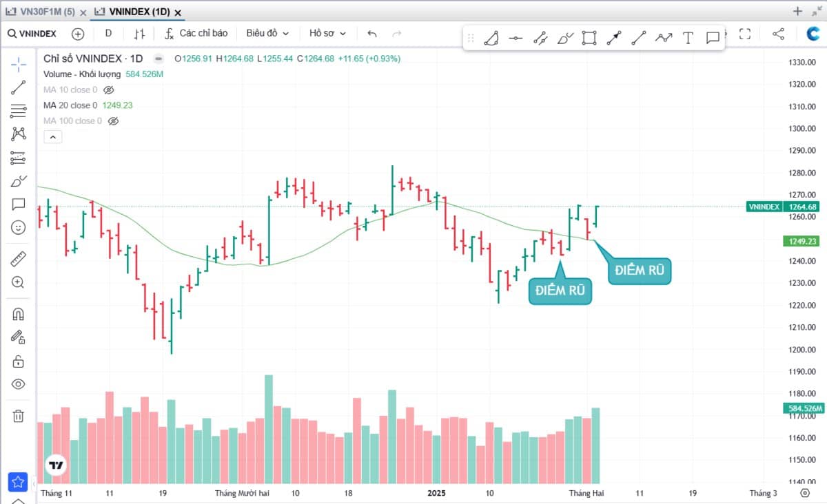Enter fullscreen mode
The height and width of the screenshot is (504, 827).
point(745,33)
